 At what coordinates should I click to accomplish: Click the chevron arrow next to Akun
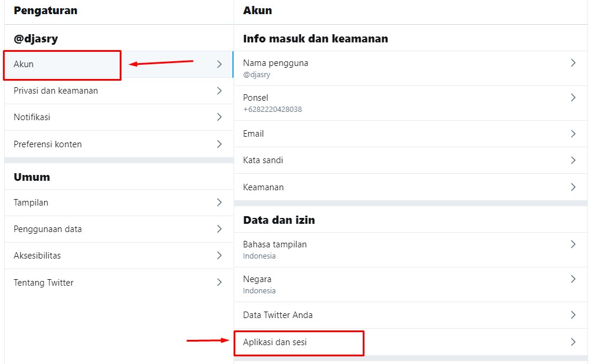click(219, 64)
